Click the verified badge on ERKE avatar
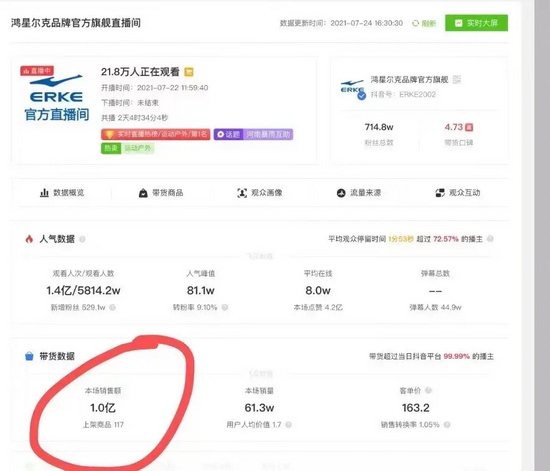This screenshot has width=550, height=471. [361, 96]
